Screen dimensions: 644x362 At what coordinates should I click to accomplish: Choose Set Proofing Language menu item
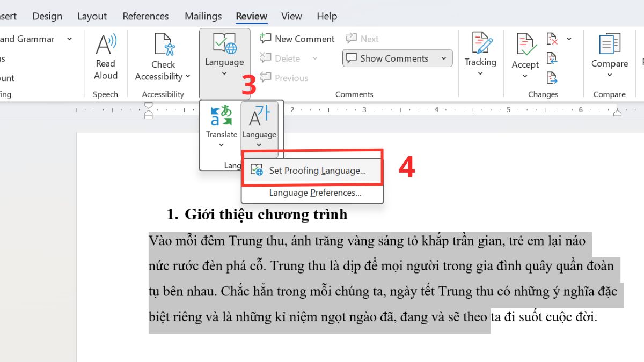click(317, 171)
